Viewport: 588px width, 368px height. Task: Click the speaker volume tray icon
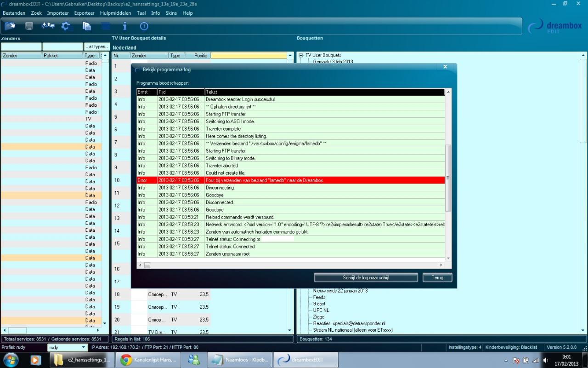(546, 360)
